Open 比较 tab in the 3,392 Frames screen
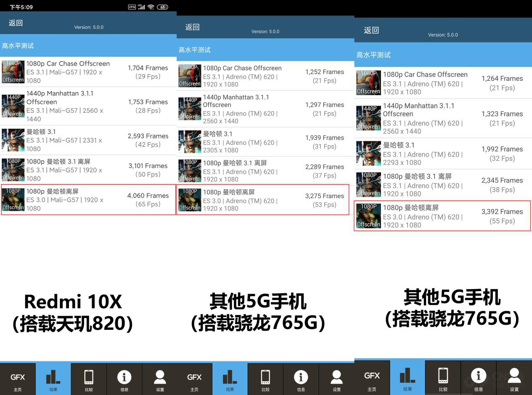 [443, 378]
